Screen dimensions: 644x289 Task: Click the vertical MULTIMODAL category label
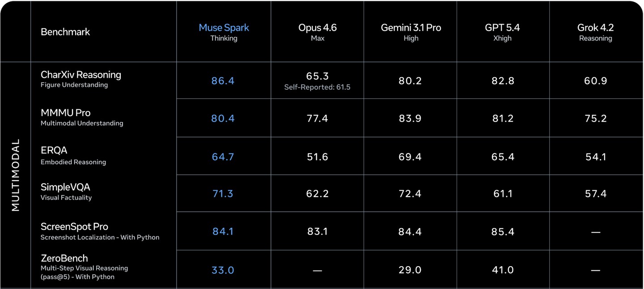[x=16, y=175]
